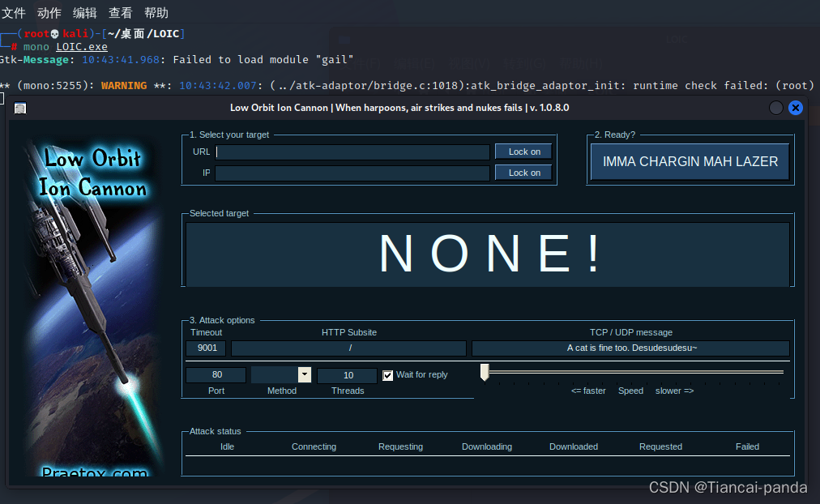Click the Idle status column header
This screenshot has width=820, height=504.
pyautogui.click(x=228, y=447)
